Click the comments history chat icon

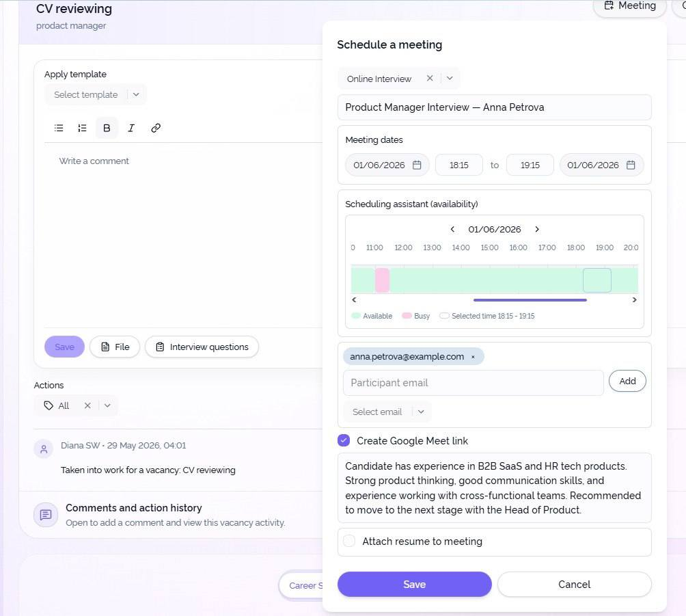(46, 514)
